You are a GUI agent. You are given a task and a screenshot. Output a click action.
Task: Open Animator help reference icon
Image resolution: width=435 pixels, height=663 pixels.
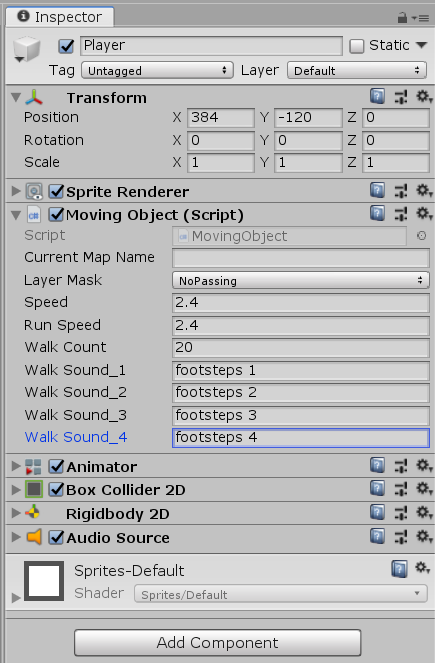[x=377, y=466]
